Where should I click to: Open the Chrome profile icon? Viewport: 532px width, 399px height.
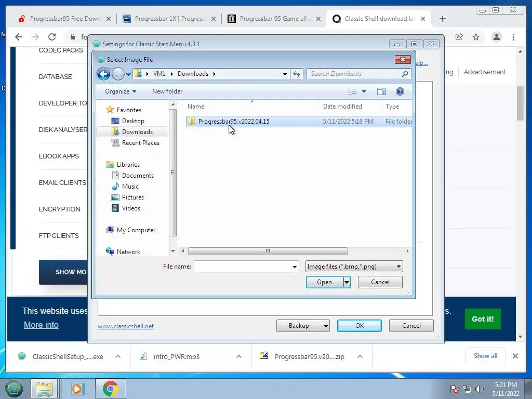(x=496, y=37)
